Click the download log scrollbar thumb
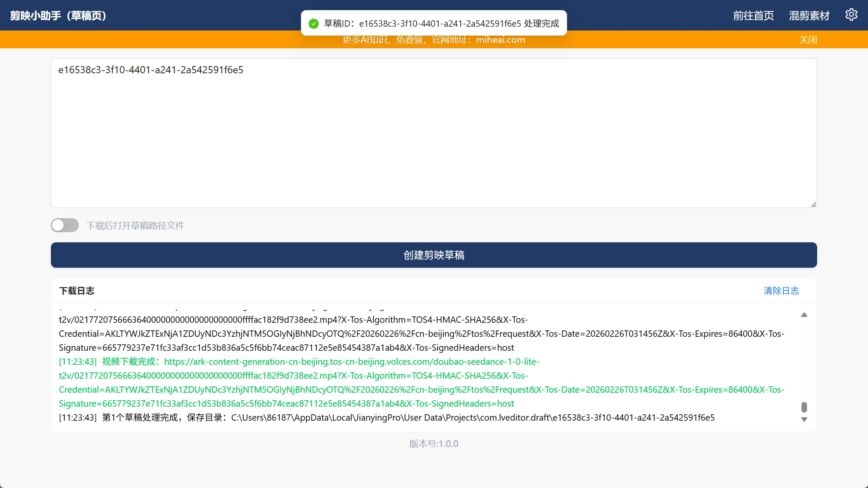 coord(804,407)
